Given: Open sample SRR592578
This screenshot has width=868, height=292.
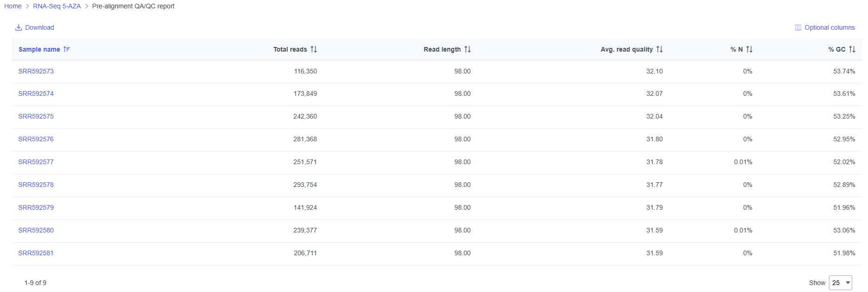Looking at the screenshot, I should (x=36, y=185).
